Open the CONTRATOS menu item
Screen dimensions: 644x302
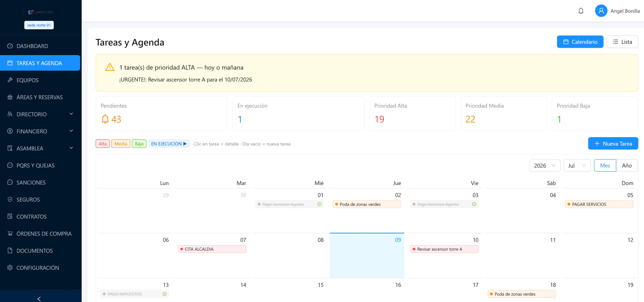pyautogui.click(x=40, y=217)
